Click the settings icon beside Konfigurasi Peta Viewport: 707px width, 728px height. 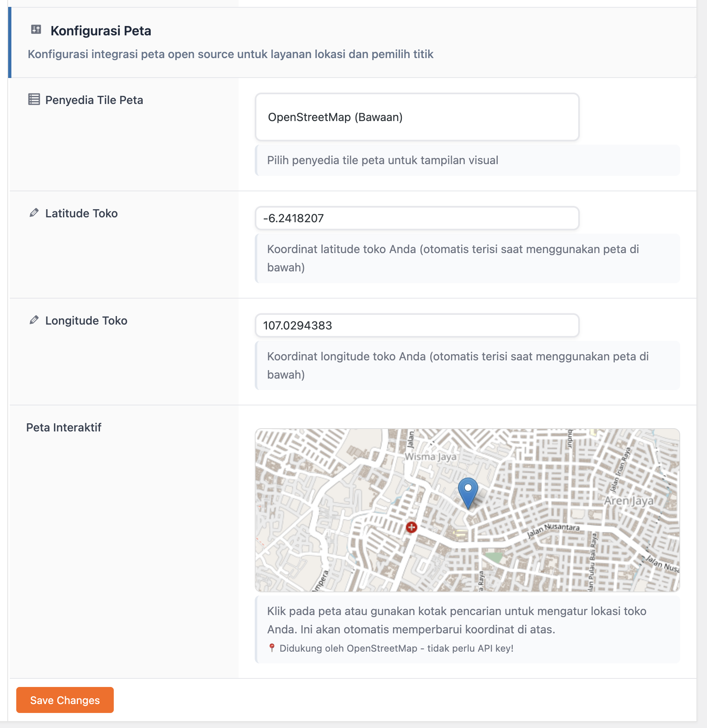click(36, 30)
